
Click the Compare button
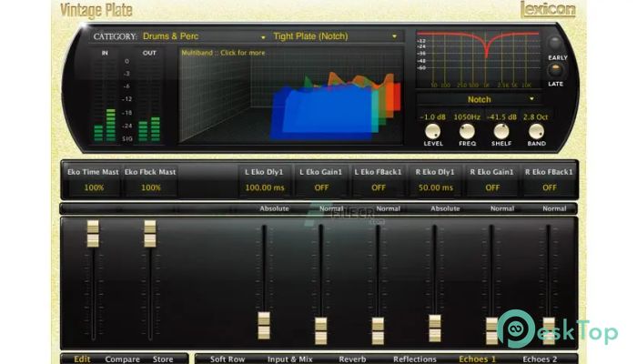tap(122, 359)
